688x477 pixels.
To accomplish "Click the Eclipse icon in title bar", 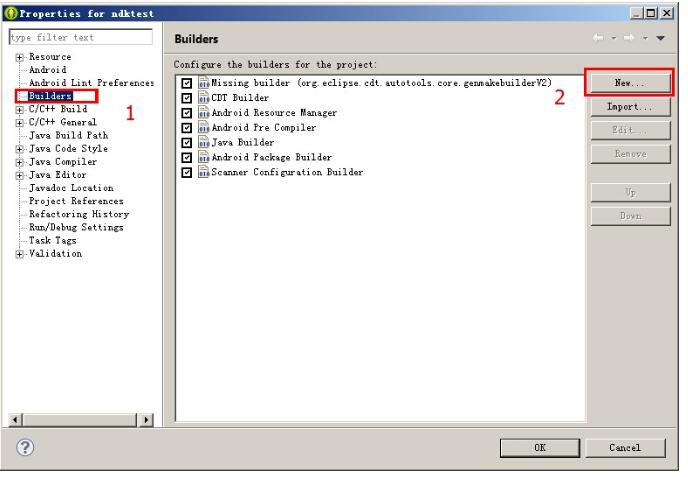I will (11, 14).
